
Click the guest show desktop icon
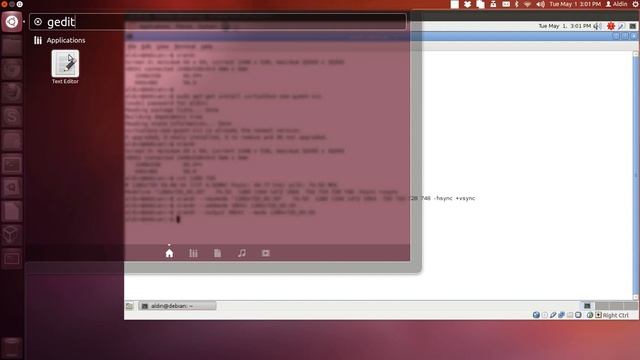(x=129, y=306)
